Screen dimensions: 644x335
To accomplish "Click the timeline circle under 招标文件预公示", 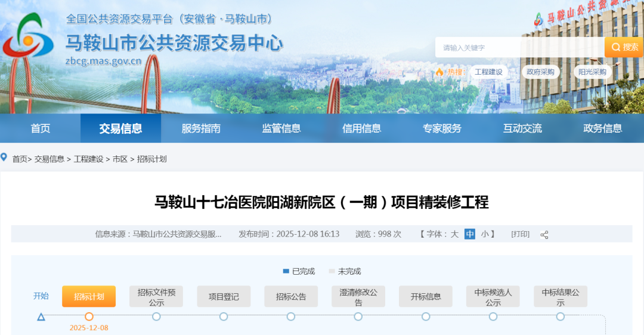I will [x=156, y=316].
